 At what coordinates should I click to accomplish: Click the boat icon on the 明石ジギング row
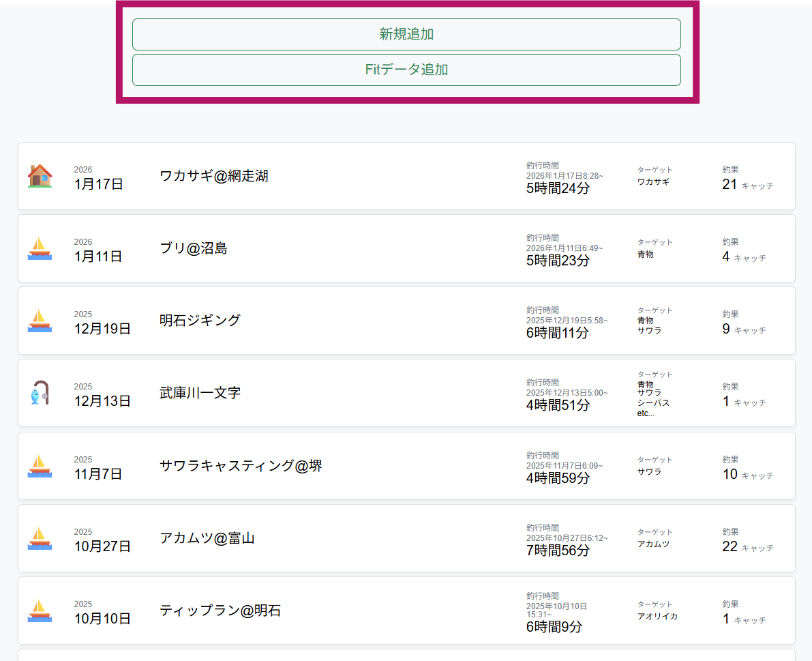coord(40,321)
